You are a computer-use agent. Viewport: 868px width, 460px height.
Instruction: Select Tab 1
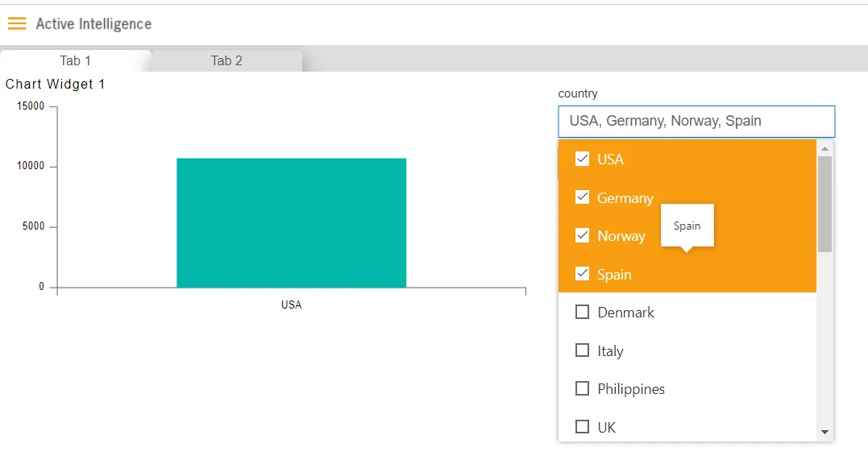point(75,61)
